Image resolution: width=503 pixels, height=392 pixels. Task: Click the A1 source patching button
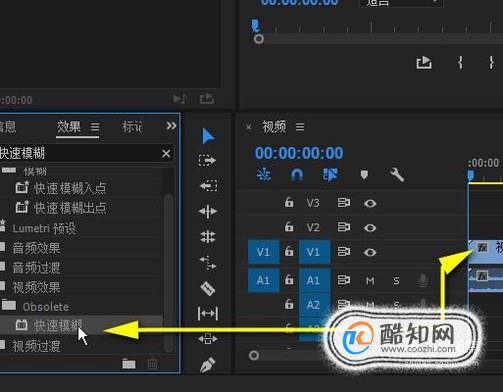(x=263, y=280)
